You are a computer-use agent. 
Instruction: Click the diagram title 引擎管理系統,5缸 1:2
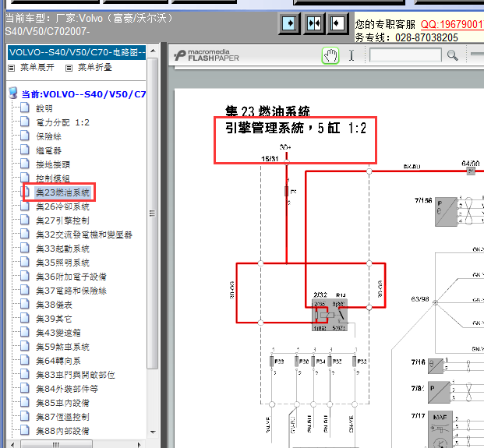tap(295, 129)
